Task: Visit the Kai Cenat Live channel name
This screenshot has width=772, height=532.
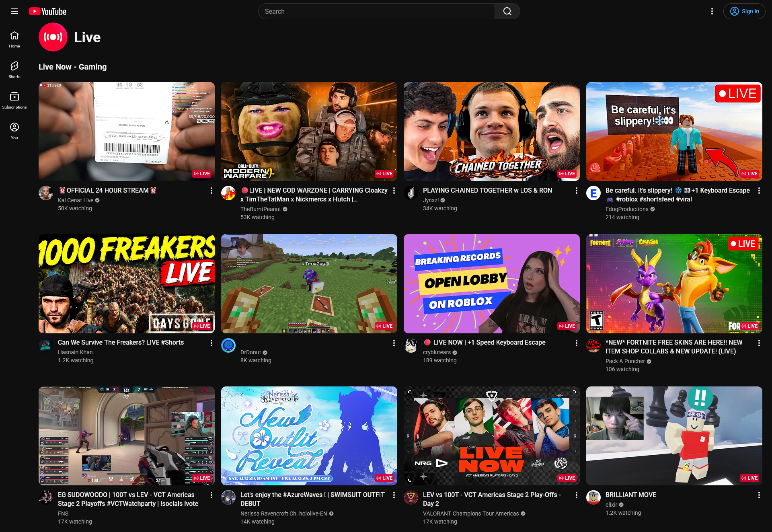Action: [76, 200]
